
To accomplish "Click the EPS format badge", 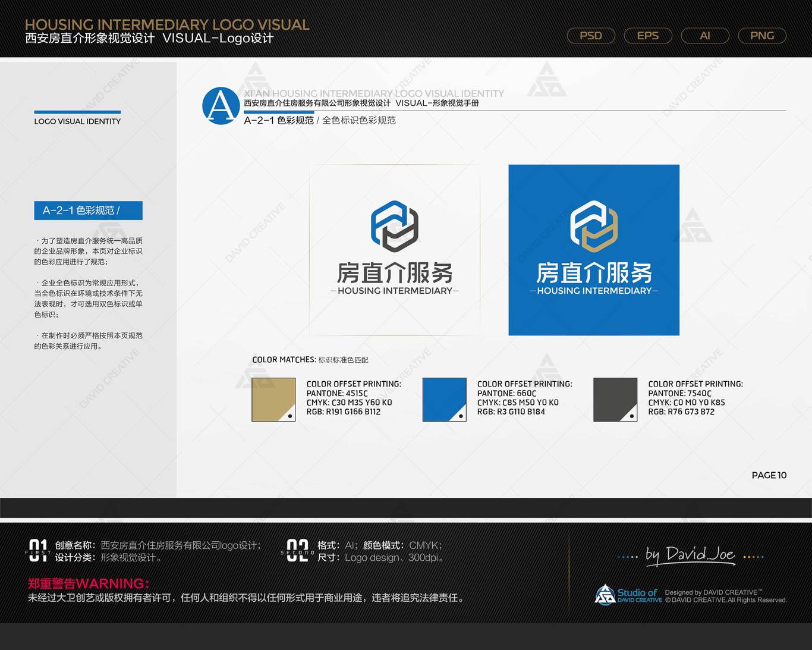I will [648, 36].
